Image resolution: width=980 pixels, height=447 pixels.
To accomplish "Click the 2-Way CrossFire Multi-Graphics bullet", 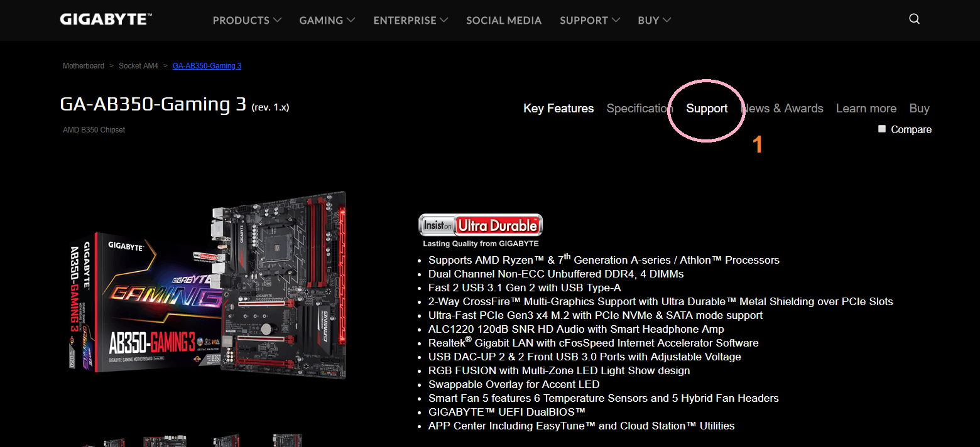I will (x=661, y=302).
